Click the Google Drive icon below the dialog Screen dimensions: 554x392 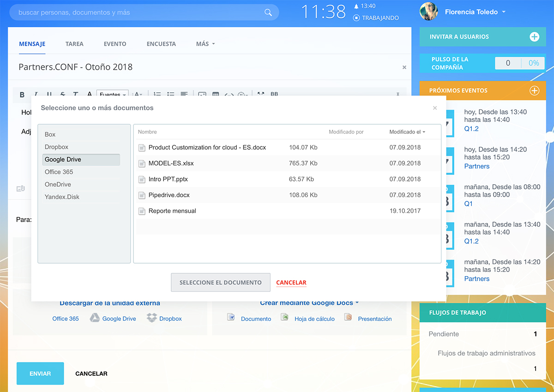[95, 318]
